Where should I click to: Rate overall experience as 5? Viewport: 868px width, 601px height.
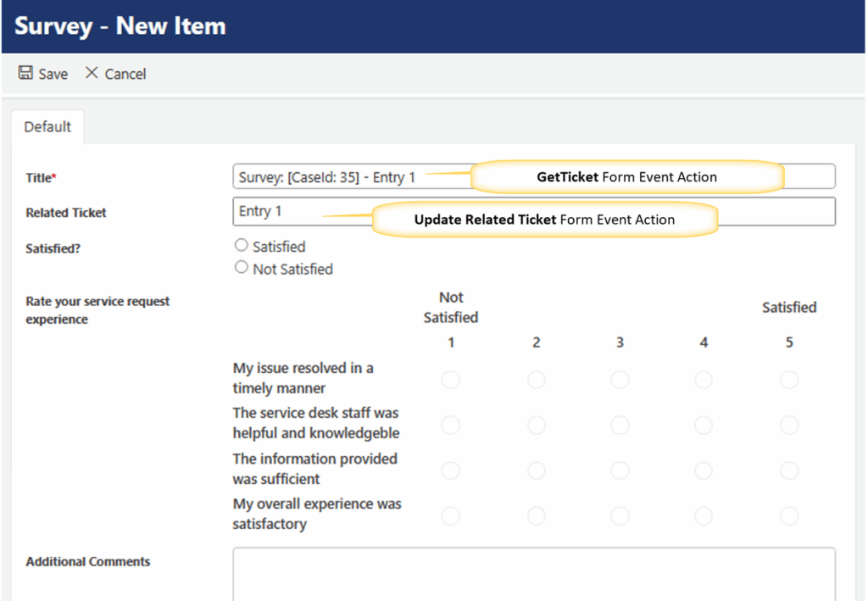click(789, 515)
